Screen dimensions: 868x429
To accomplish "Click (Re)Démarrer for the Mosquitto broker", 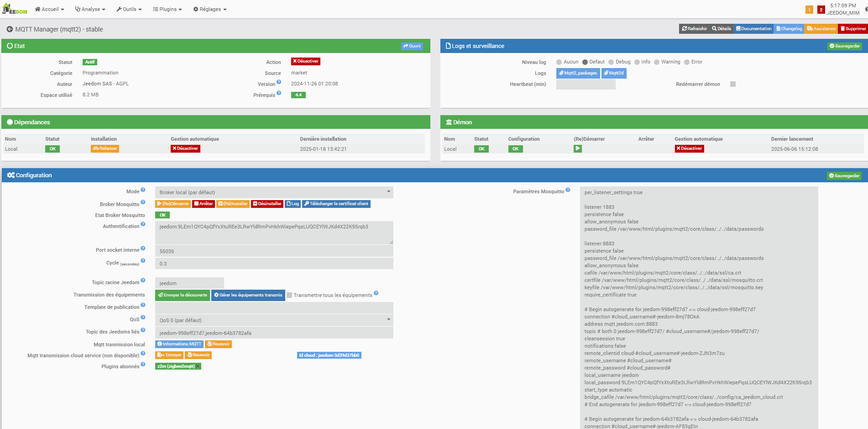I will [x=173, y=204].
